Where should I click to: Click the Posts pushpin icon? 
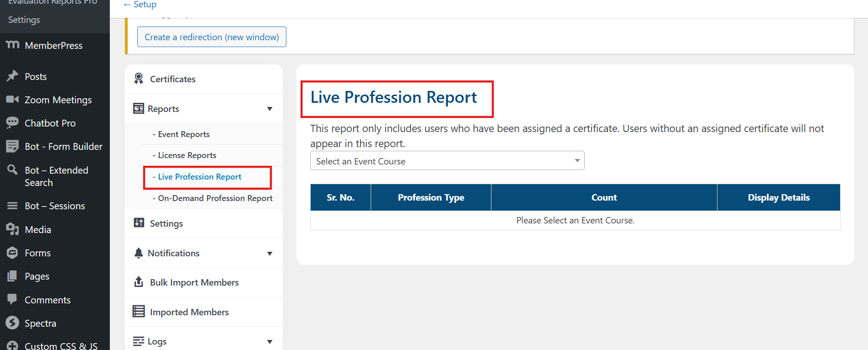[12, 76]
